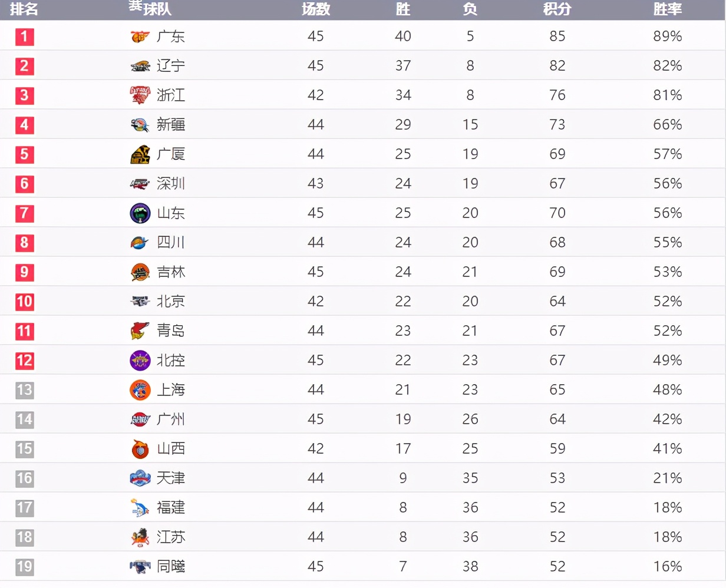Viewport: 726px width, 588px height.
Task: Select the Xinjiang (新疆) team logo
Action: click(x=140, y=125)
